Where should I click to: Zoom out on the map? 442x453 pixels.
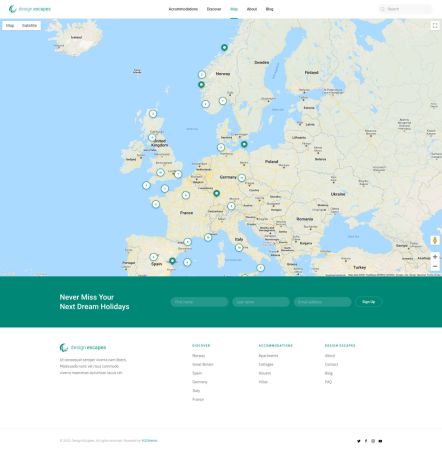point(435,266)
